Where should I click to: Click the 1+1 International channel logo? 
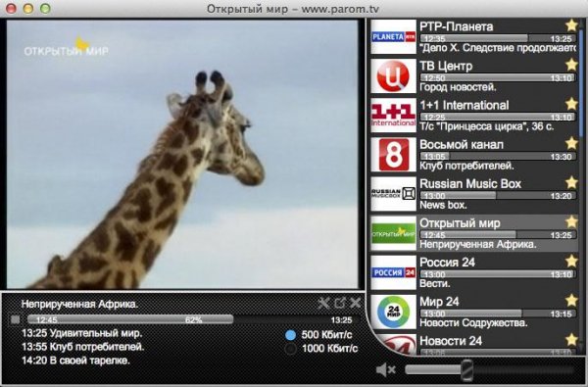click(393, 116)
